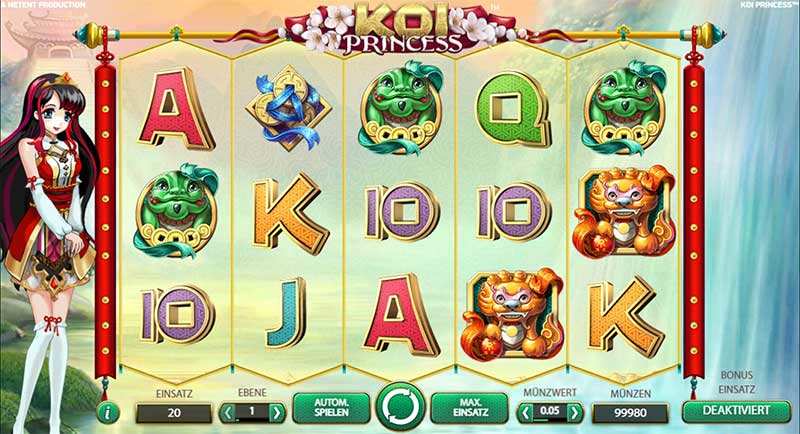Click the teal J symbol
Image resolution: width=800 pixels, height=434 pixels.
pos(286,313)
